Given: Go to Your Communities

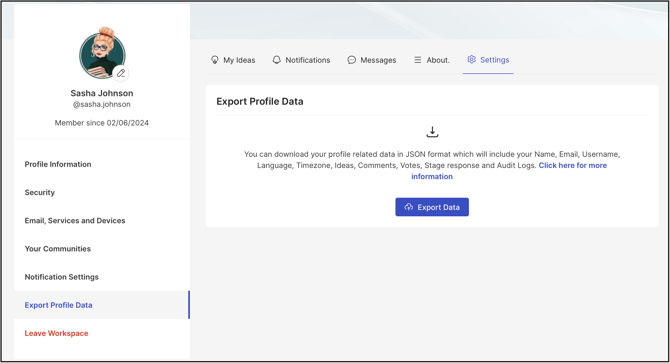Looking at the screenshot, I should pos(102,249).
